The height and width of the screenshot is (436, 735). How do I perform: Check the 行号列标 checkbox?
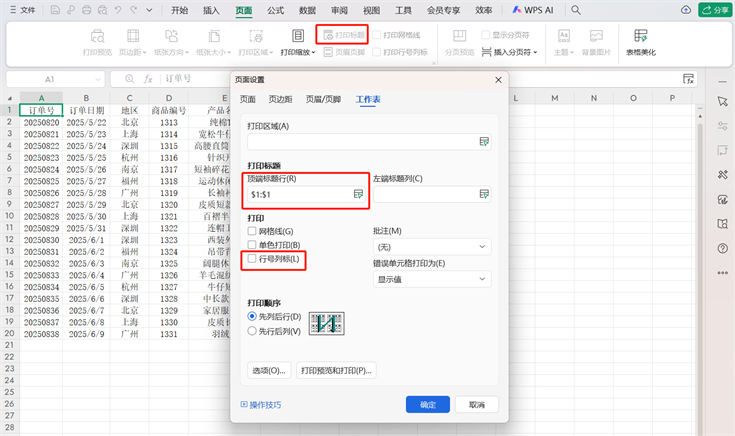tap(252, 259)
